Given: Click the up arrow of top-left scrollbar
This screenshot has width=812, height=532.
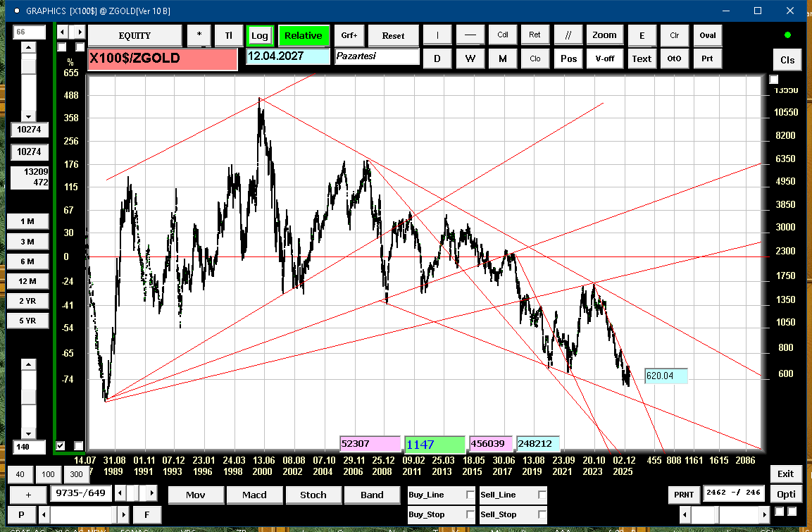Looking at the screenshot, I should tap(28, 47).
